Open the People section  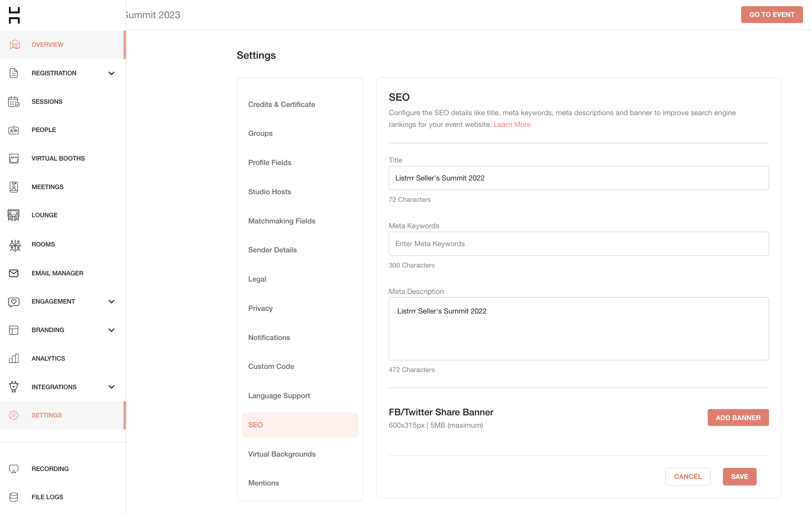coord(63,130)
